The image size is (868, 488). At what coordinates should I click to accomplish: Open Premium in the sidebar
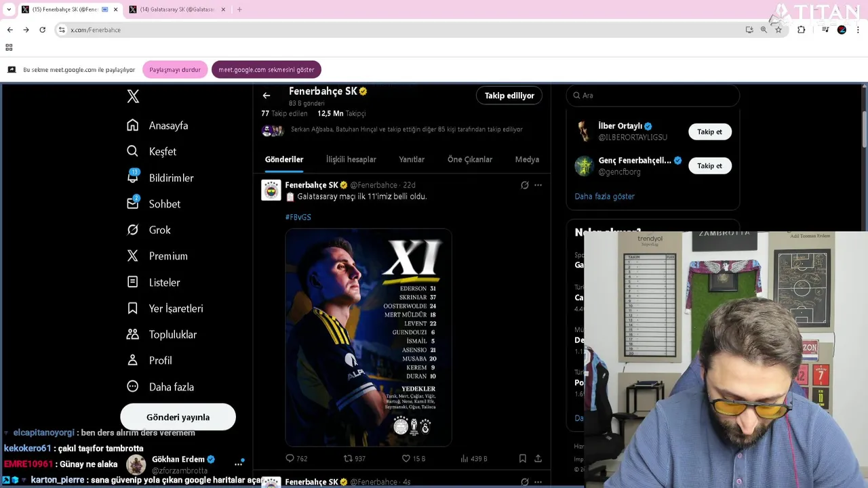[x=157, y=256]
